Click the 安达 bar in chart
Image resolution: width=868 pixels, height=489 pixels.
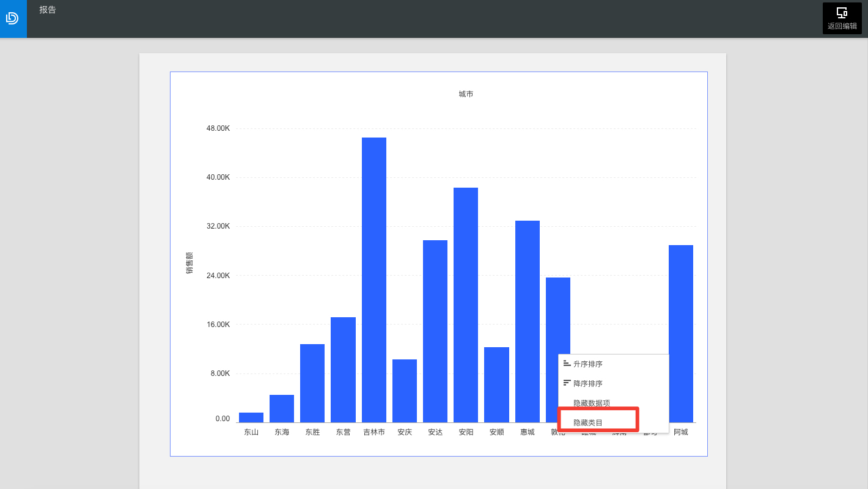tap(435, 331)
